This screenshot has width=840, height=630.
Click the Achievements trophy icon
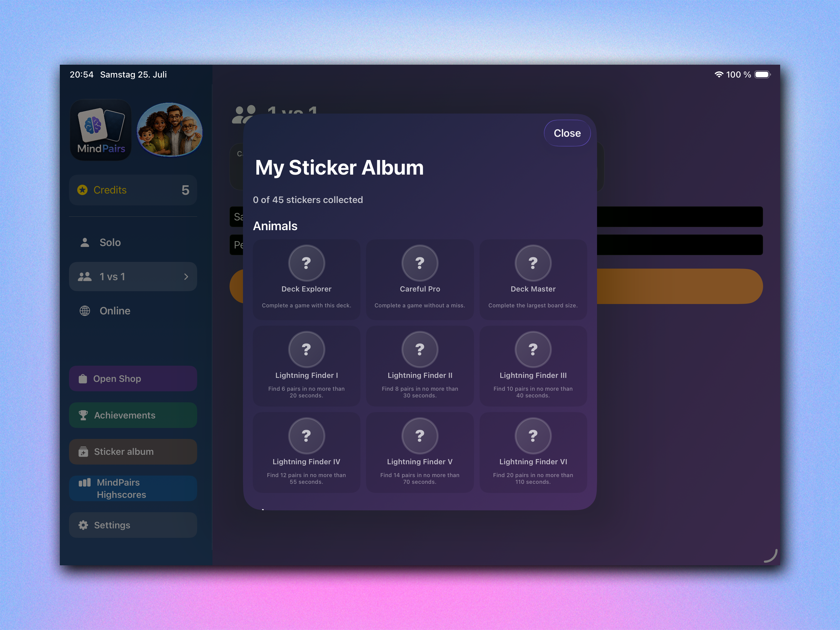pos(83,415)
